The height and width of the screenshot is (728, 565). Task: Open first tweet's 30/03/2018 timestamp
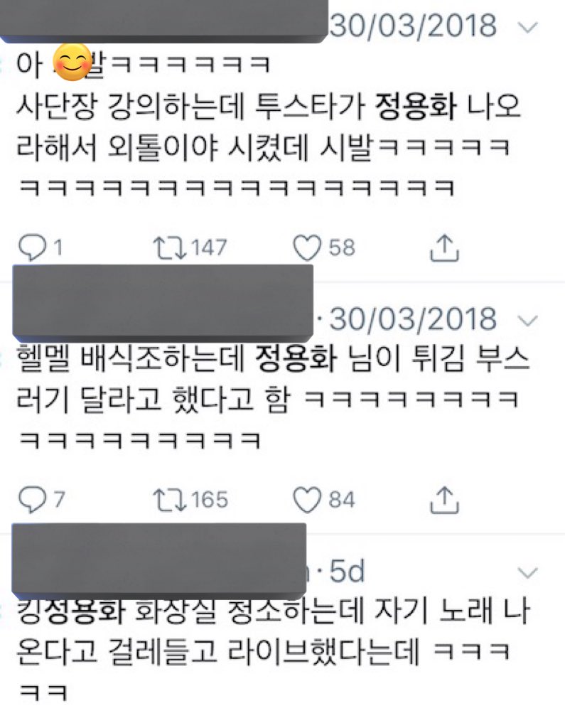click(413, 26)
